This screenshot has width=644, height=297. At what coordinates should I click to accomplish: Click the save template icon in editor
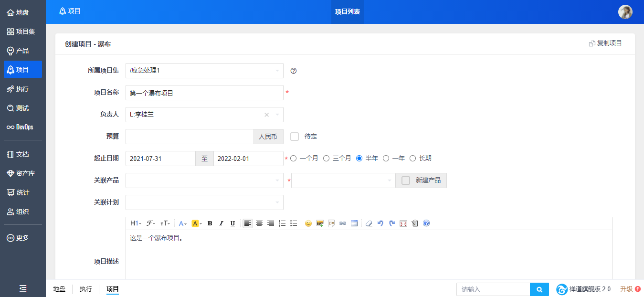(415, 223)
